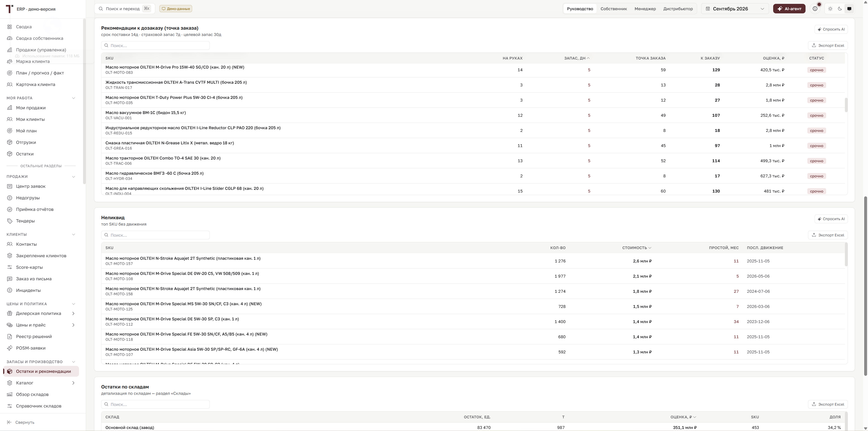Open the AI-агент assistant

pyautogui.click(x=789, y=9)
